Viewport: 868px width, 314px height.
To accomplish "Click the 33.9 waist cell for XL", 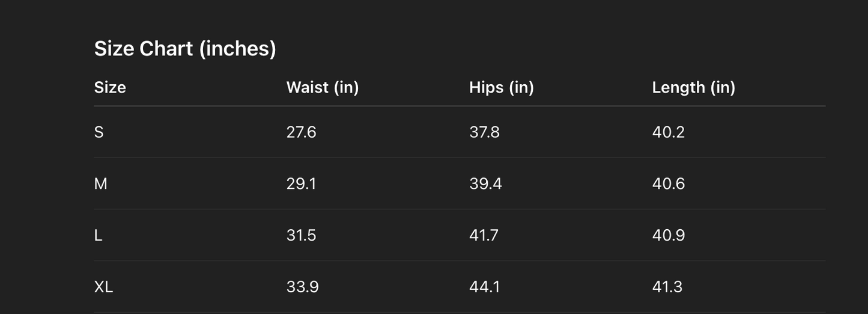I will [303, 287].
